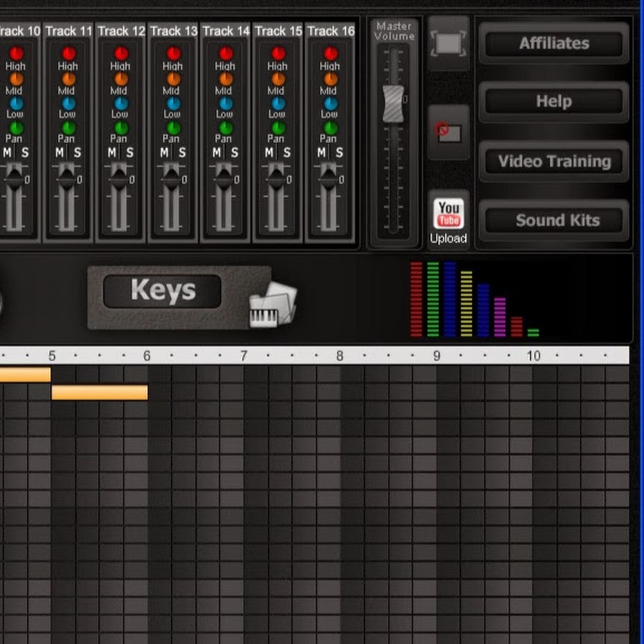This screenshot has width=644, height=644.
Task: Click the Track 12 volume fader
Action: [119, 178]
